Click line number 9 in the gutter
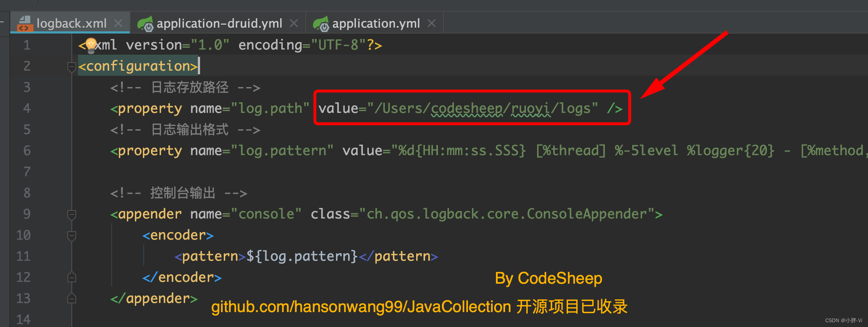This screenshot has height=327, width=868. click(x=27, y=214)
